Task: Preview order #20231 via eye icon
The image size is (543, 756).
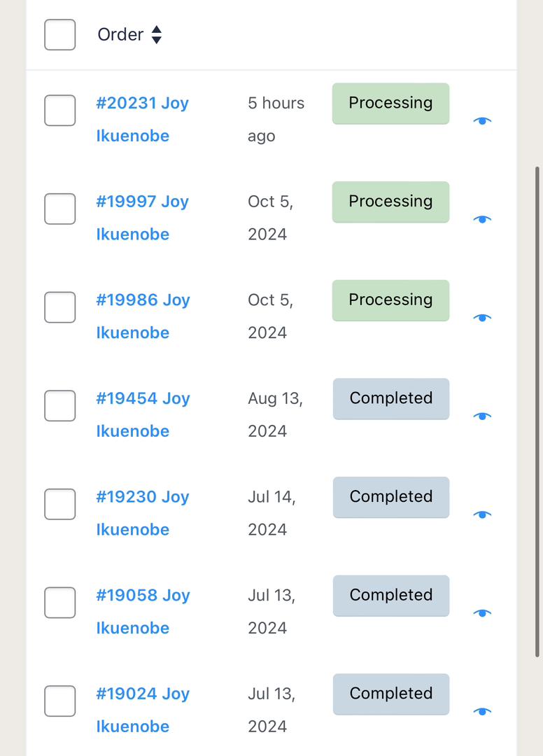Action: (x=482, y=121)
